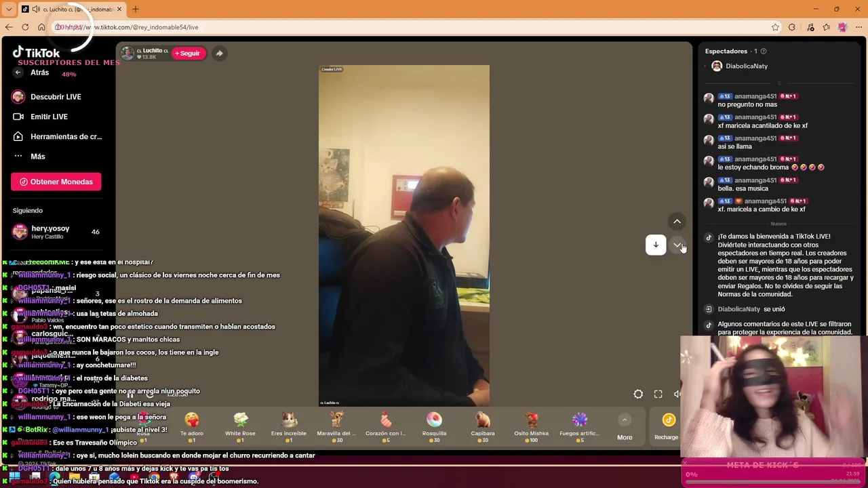Send the Te adoro gift
Image resolution: width=868 pixels, height=488 pixels.
pos(192,427)
